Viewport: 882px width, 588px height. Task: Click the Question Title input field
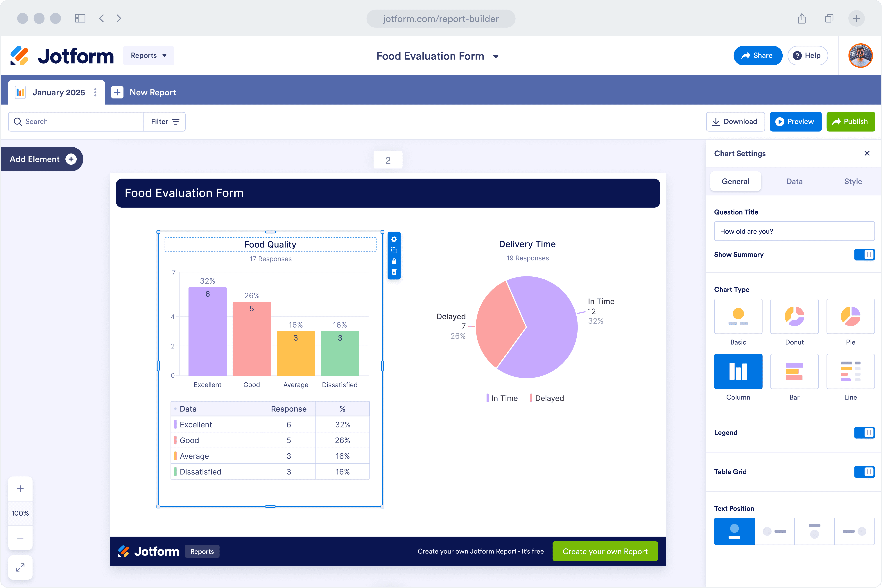coord(794,231)
